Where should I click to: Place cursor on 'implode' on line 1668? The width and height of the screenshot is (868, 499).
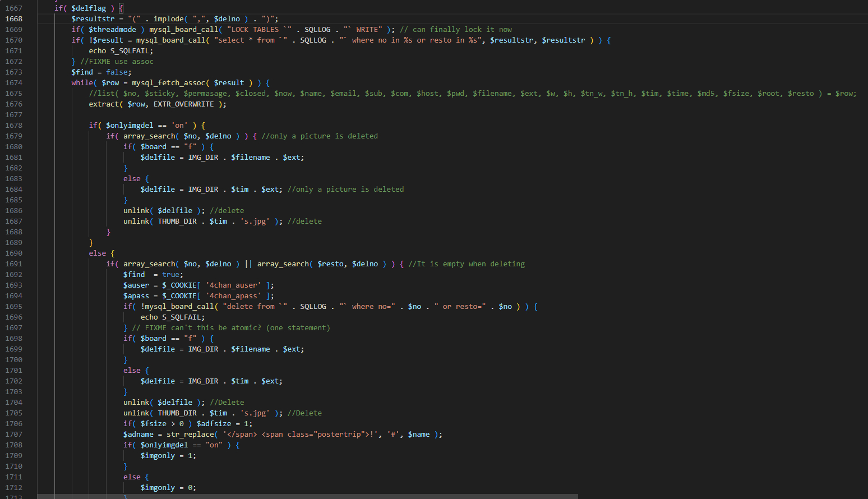[169, 19]
